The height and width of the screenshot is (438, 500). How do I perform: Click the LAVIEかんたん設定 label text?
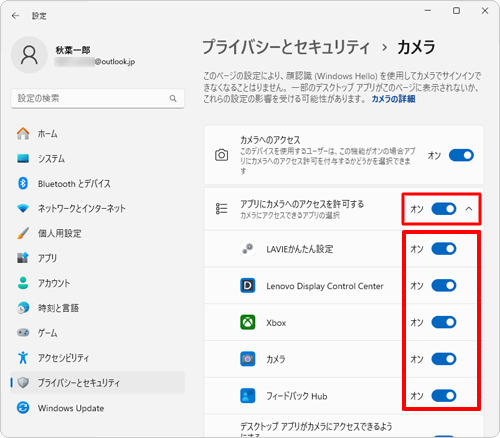(x=300, y=249)
